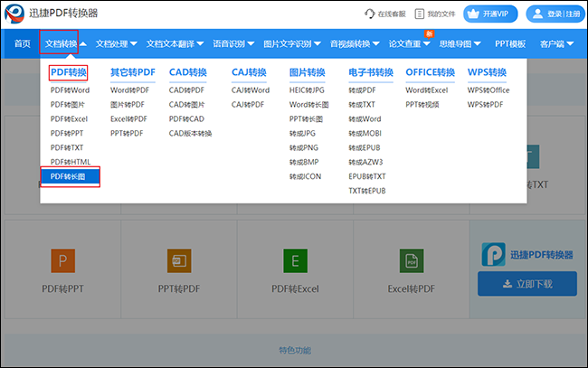Choose TXT转EPUB menu entry
588x368 pixels.
point(367,191)
